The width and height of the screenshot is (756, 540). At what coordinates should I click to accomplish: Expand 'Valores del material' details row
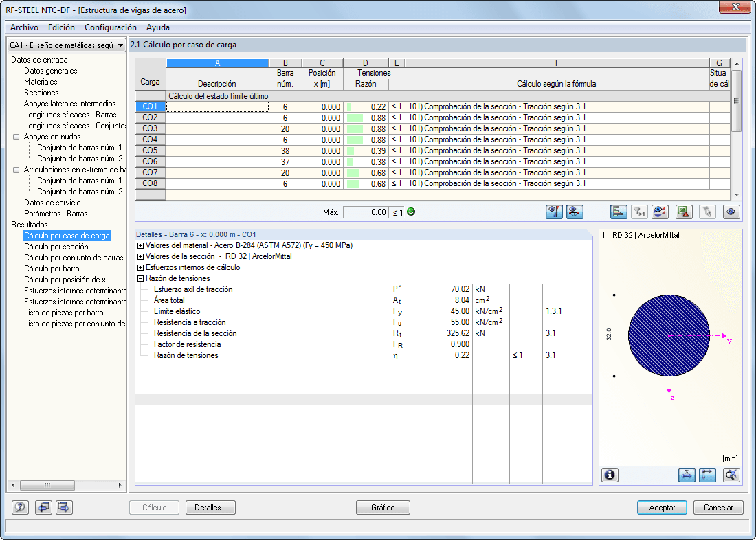pos(140,245)
